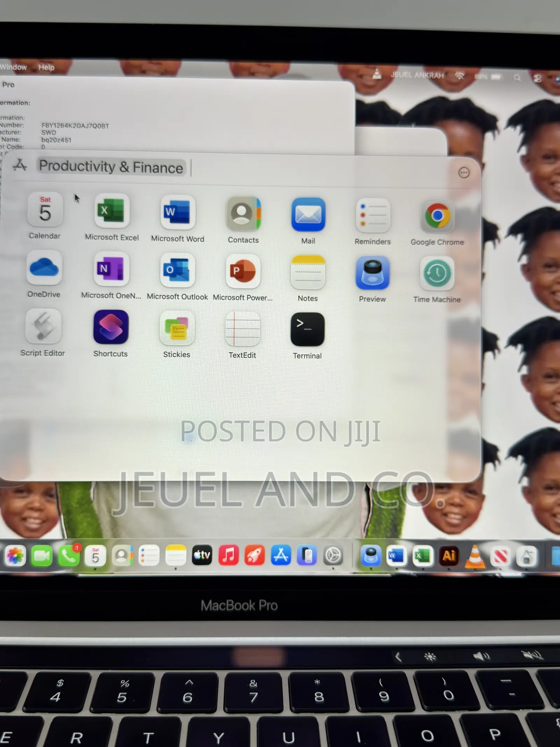The image size is (560, 747).
Task: Open System Settings from the Dock
Action: [333, 556]
